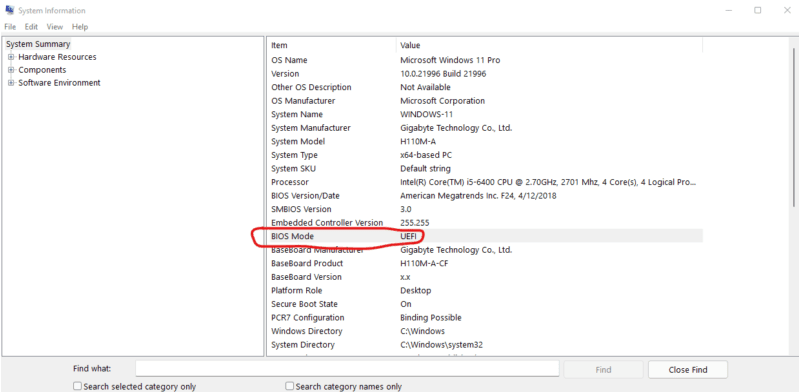Maximize the System Information window

click(758, 10)
